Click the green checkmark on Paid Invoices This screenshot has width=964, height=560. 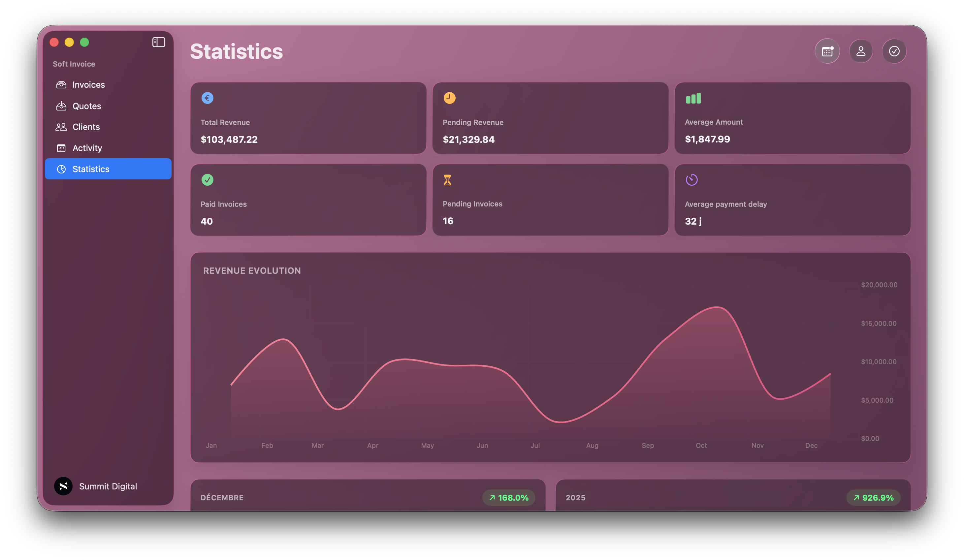pyautogui.click(x=207, y=180)
